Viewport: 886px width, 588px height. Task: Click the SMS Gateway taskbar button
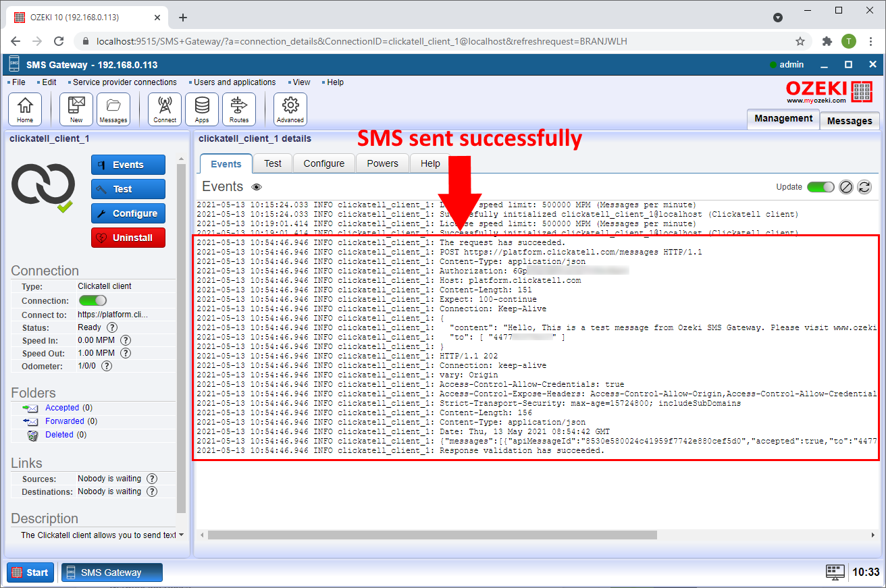[x=112, y=572]
